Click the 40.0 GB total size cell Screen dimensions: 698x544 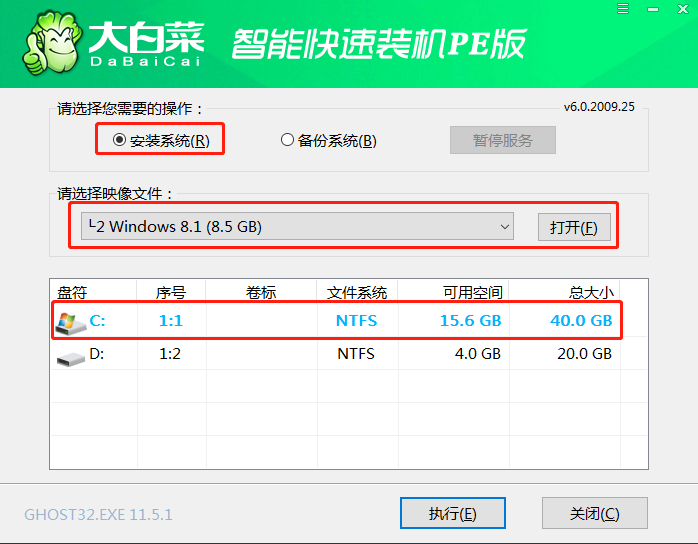point(581,321)
